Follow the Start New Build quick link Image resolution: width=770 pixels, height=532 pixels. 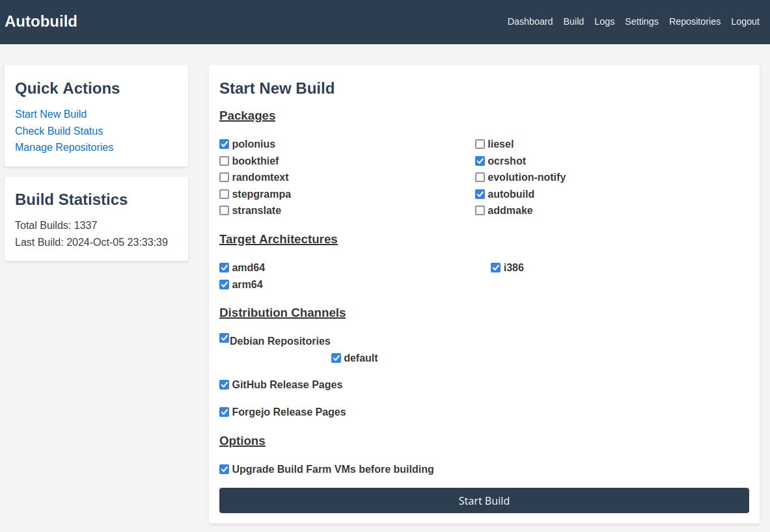tap(51, 114)
